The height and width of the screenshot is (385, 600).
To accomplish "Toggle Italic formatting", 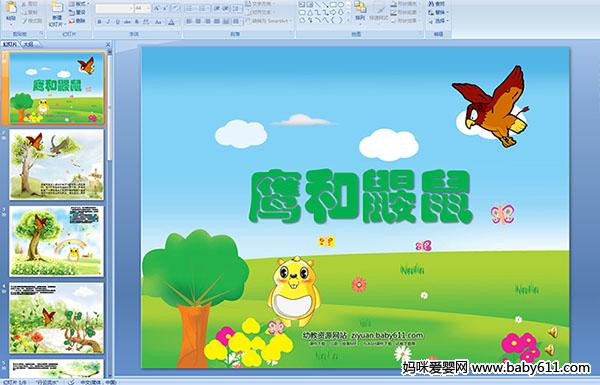I will [108, 22].
